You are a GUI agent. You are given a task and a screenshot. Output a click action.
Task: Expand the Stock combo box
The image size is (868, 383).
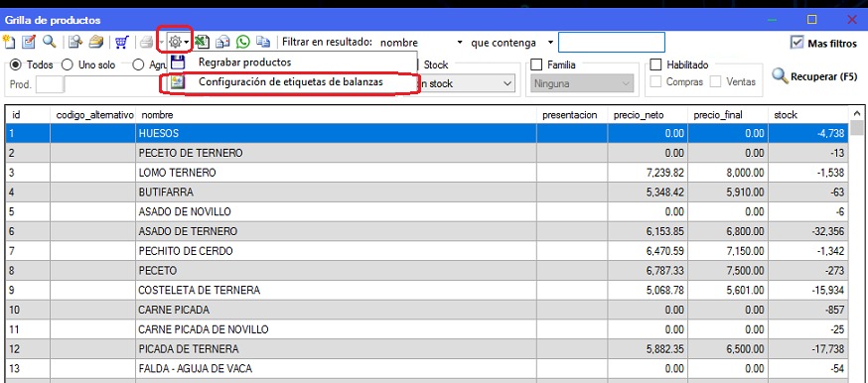click(507, 83)
